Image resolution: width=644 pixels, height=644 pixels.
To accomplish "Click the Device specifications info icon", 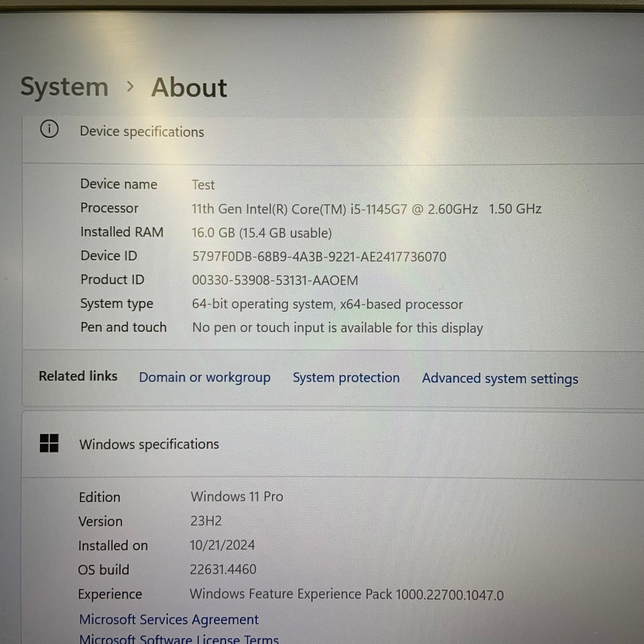I will point(49,129).
